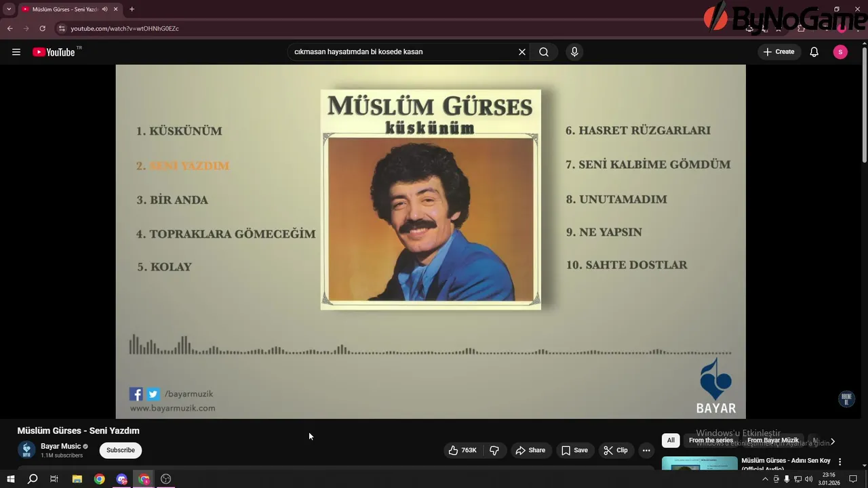Viewport: 868px width, 488px height.
Task: Click the 1.1M subscribers text
Action: pos(62,455)
